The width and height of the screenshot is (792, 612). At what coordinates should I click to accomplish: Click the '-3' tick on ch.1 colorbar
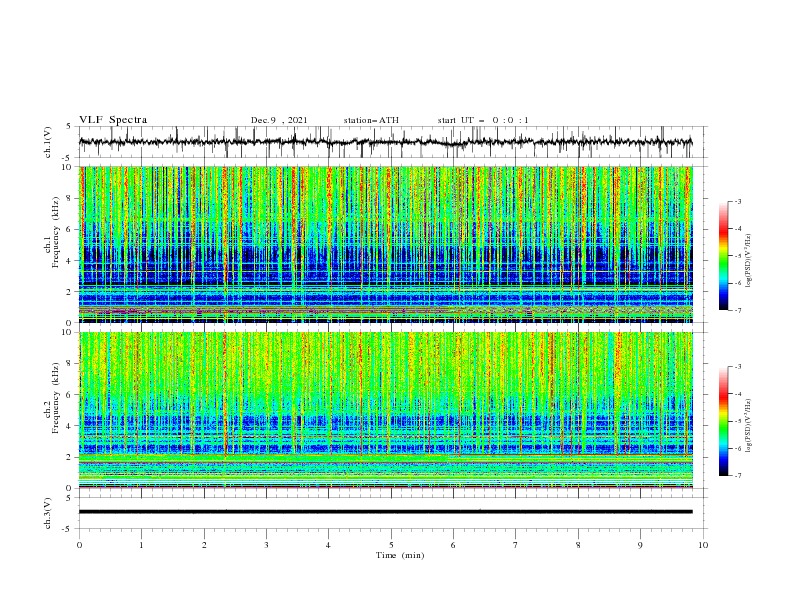tap(737, 201)
